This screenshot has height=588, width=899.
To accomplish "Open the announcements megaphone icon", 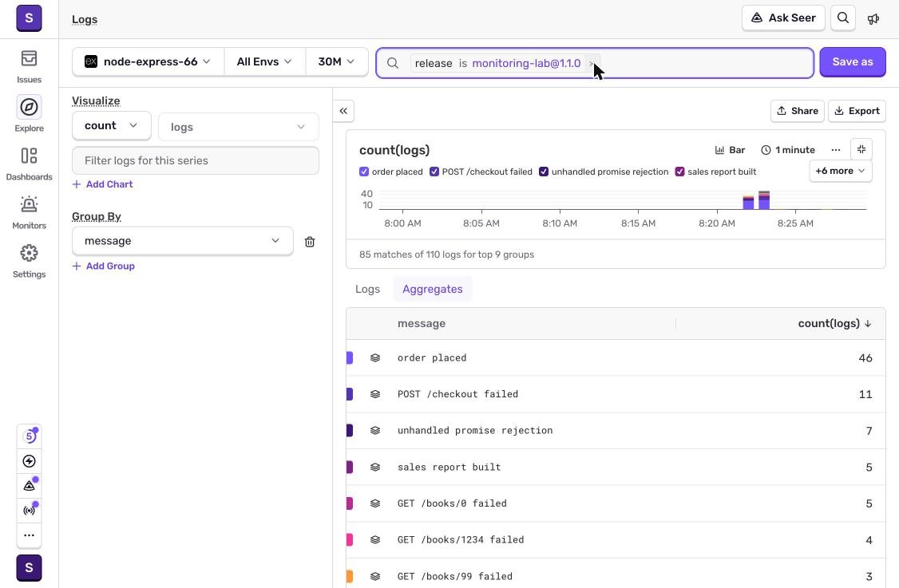I will pyautogui.click(x=873, y=19).
